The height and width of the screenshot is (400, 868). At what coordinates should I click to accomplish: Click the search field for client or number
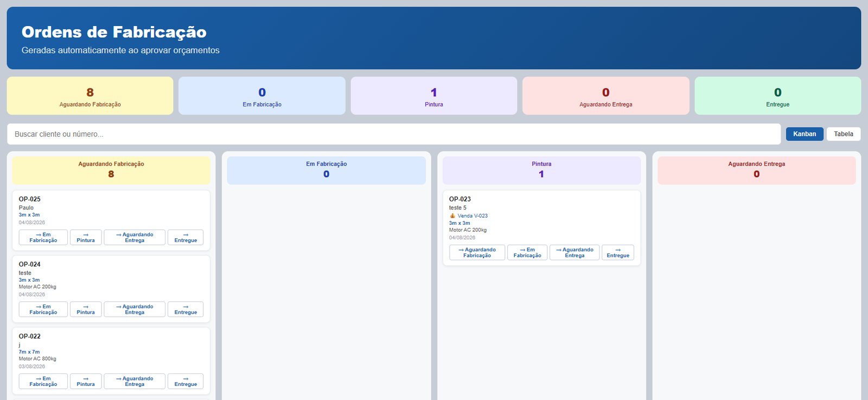click(394, 134)
